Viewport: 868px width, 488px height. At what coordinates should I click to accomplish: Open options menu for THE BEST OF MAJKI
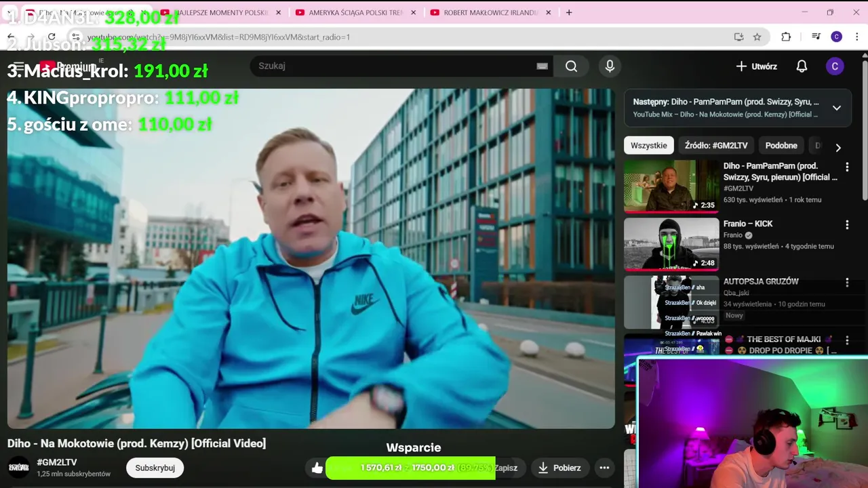[847, 340]
